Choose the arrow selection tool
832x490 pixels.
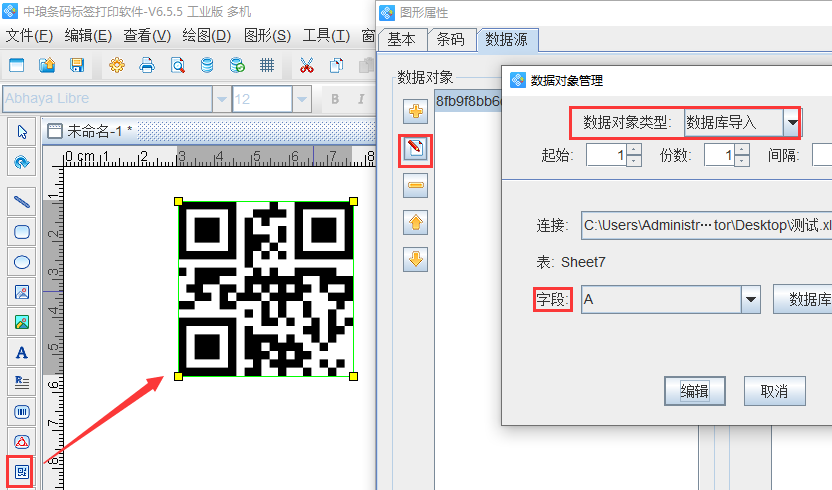(22, 132)
